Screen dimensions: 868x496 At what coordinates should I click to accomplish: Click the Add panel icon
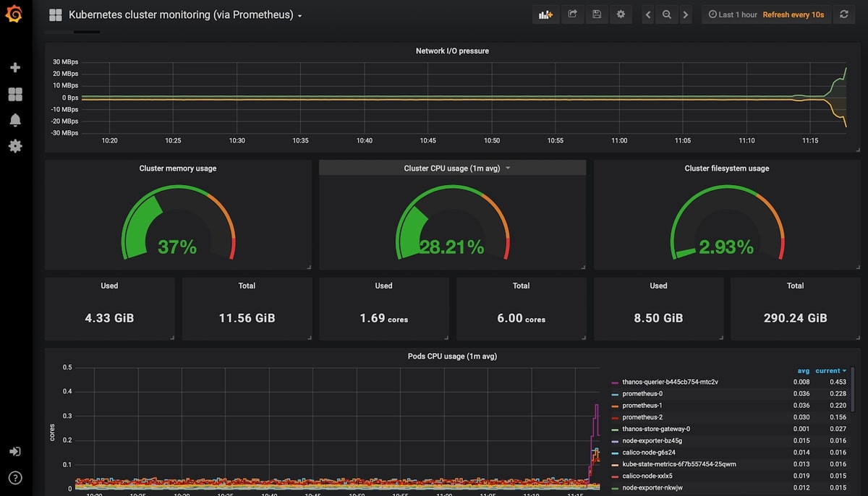pyautogui.click(x=546, y=14)
